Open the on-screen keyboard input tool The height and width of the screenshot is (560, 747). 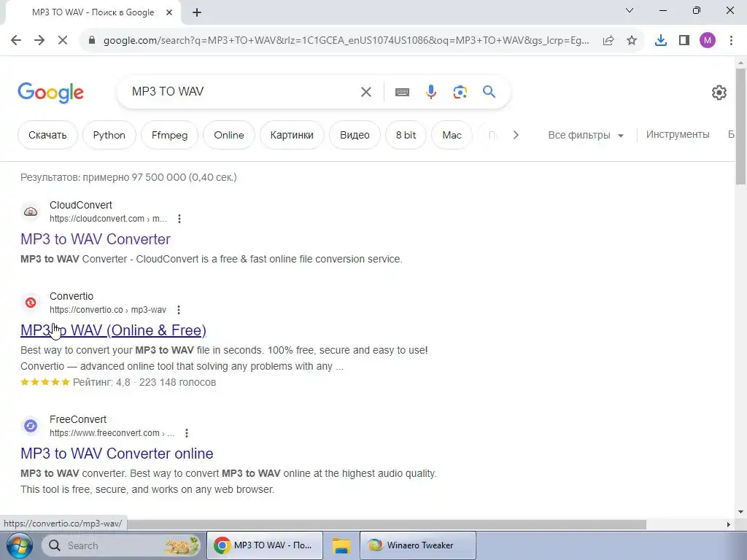[402, 92]
